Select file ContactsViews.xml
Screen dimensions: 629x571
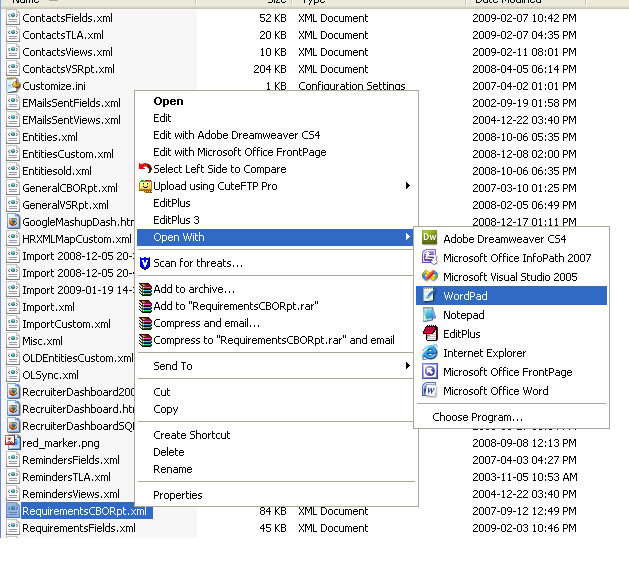67,52
